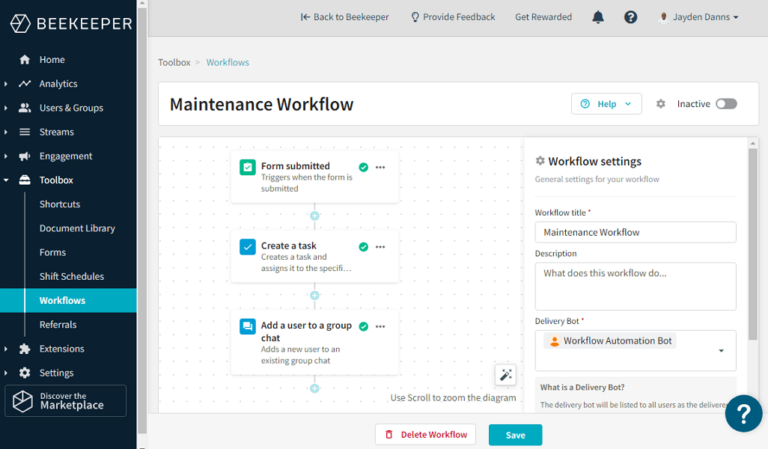Open the Delivery Bot dropdown arrow
The width and height of the screenshot is (768, 449).
pos(721,351)
